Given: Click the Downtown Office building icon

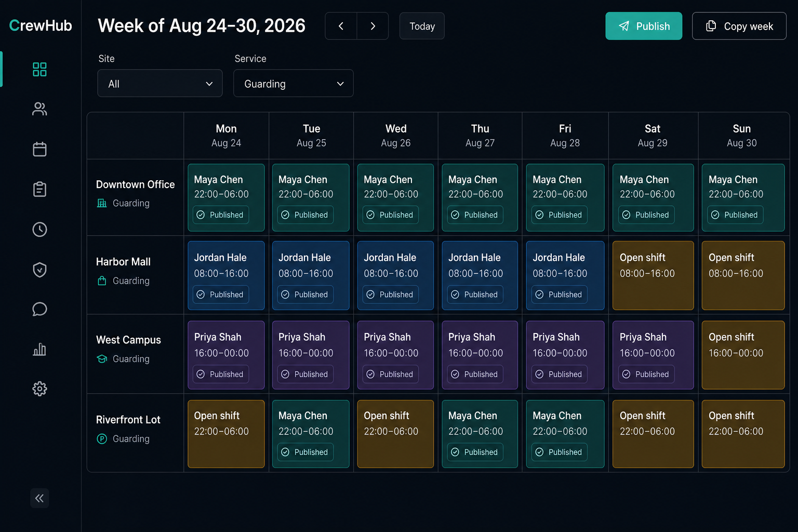Looking at the screenshot, I should (102, 203).
